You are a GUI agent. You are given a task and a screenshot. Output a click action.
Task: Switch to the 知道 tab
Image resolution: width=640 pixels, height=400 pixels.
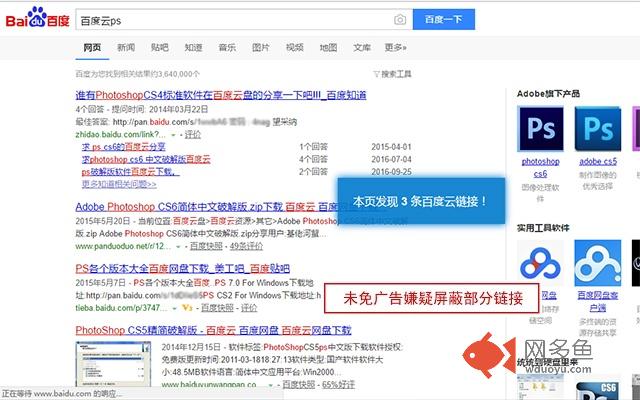[x=193, y=47]
